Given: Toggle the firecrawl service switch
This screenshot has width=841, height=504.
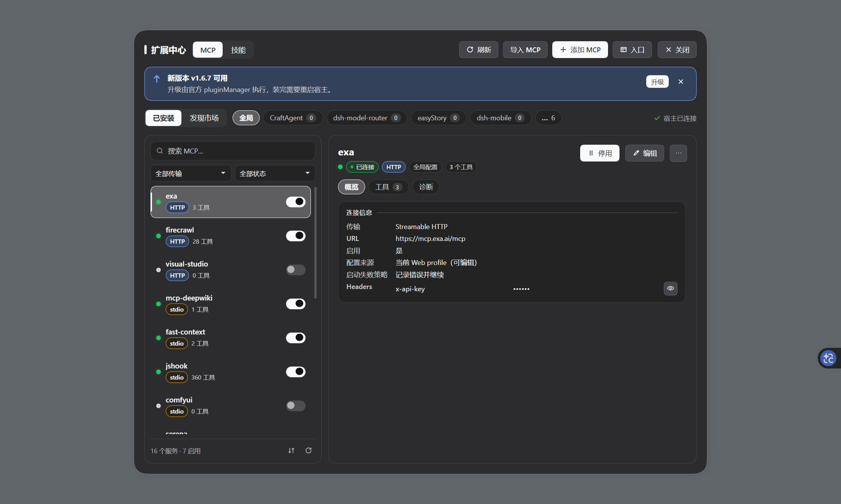Looking at the screenshot, I should tap(296, 236).
